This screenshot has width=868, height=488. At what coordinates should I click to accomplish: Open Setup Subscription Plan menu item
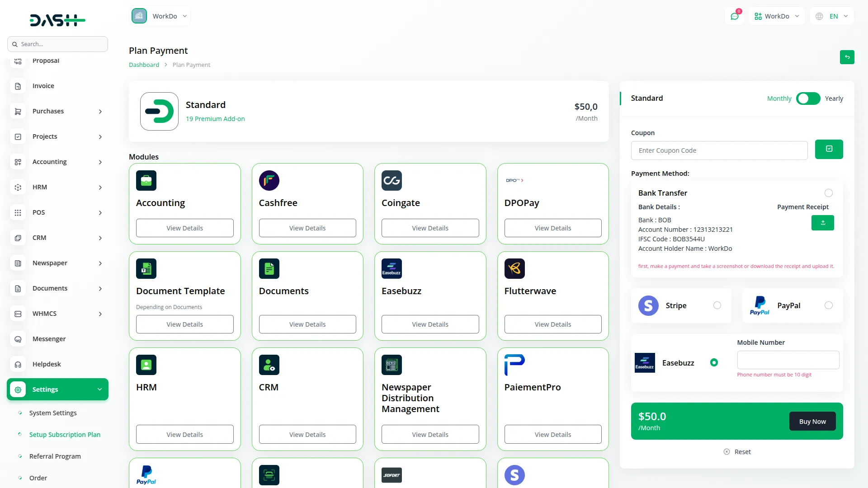tap(65, 435)
